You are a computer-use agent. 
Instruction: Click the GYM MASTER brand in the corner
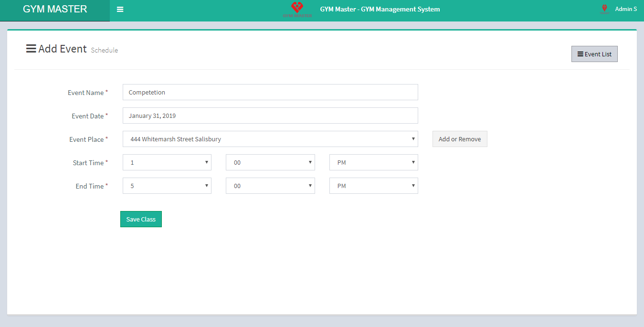(55, 10)
